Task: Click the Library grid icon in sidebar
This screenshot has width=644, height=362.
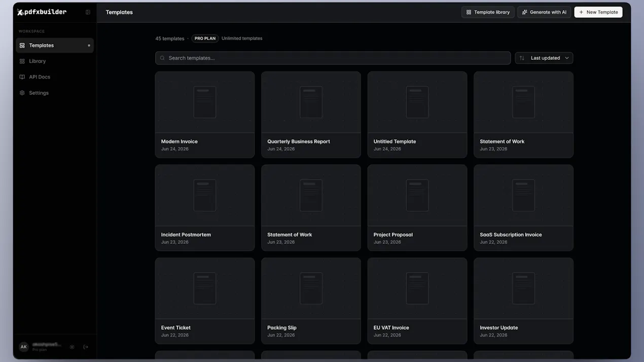Action: click(x=22, y=61)
